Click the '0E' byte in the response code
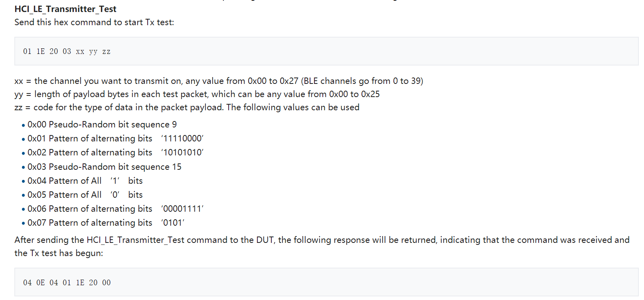This screenshot has width=644, height=300. pos(41,283)
